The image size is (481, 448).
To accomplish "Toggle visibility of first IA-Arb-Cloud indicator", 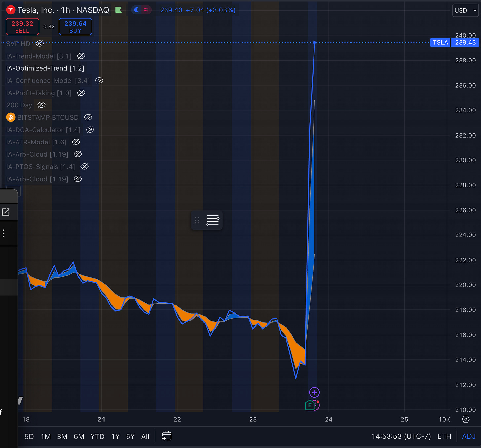I will coord(78,154).
